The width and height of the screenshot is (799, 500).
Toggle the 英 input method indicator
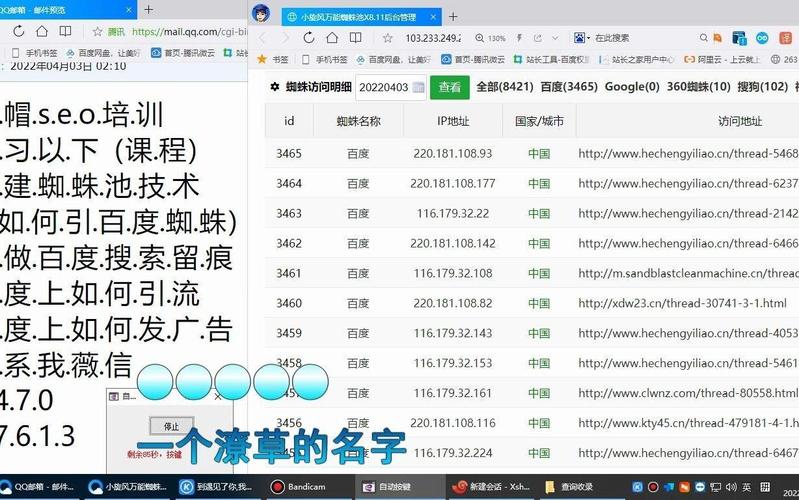click(x=747, y=487)
